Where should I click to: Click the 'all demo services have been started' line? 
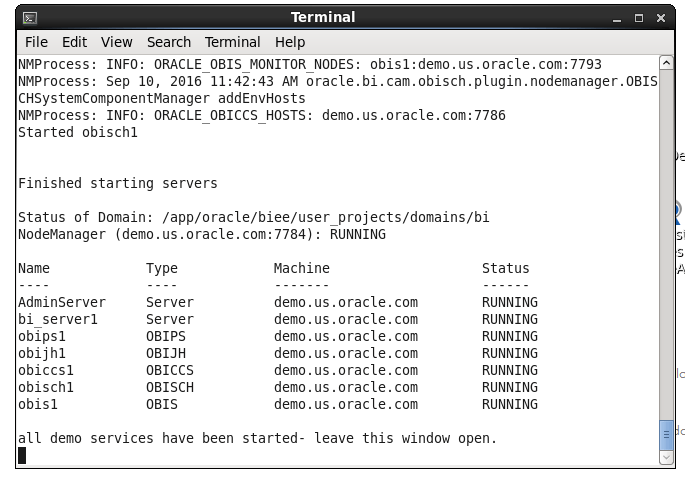[257, 438]
